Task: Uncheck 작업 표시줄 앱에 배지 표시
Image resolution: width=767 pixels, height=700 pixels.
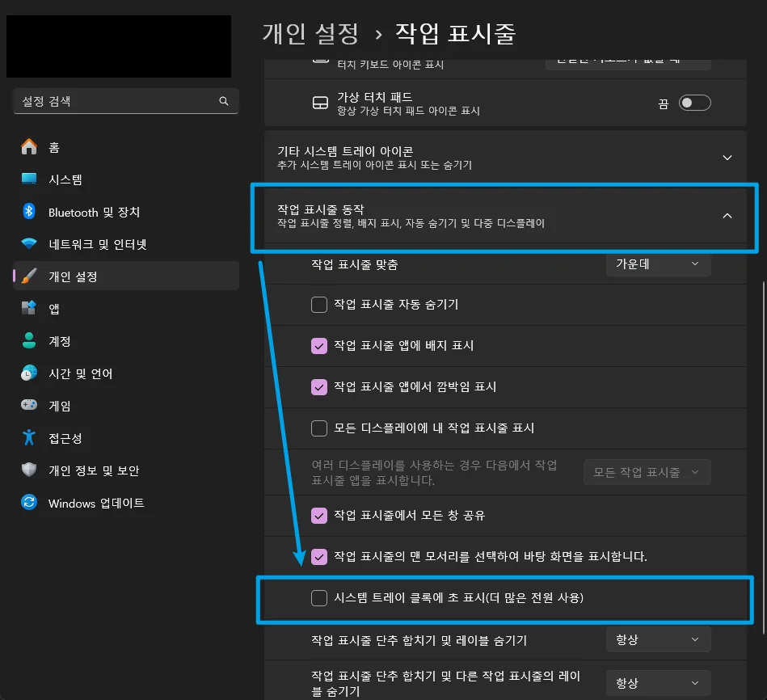Action: point(319,346)
